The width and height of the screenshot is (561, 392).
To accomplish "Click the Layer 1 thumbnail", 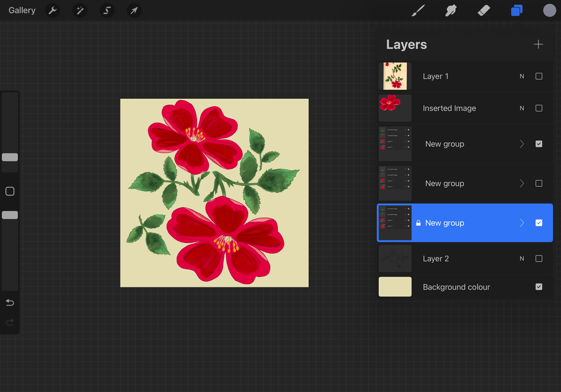I will tap(395, 76).
